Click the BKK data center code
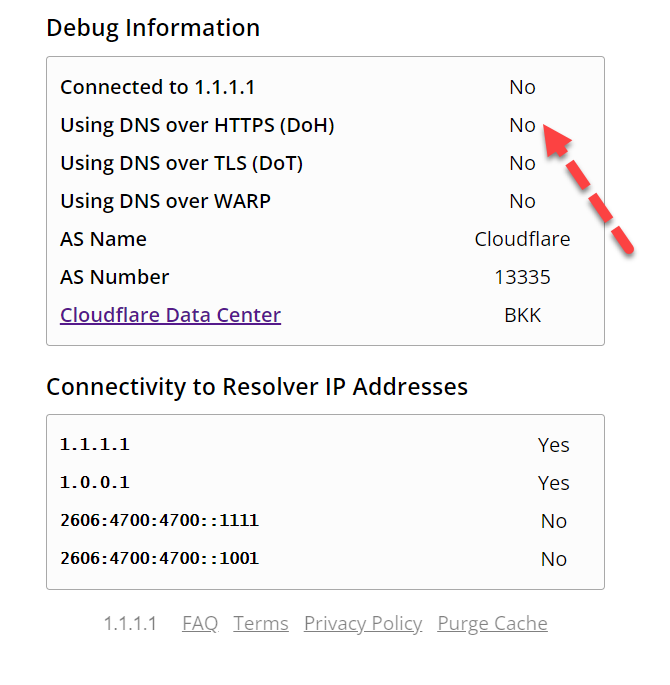This screenshot has height=685, width=670. [x=522, y=315]
